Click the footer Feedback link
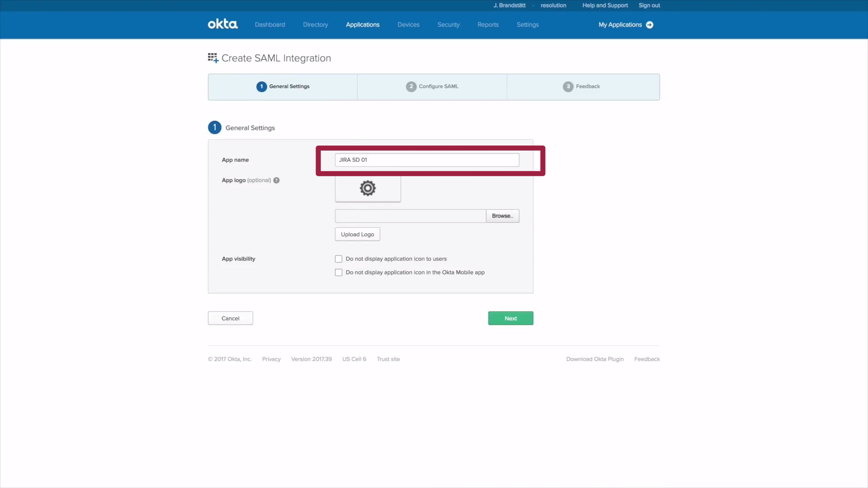The height and width of the screenshot is (488, 868). click(647, 359)
